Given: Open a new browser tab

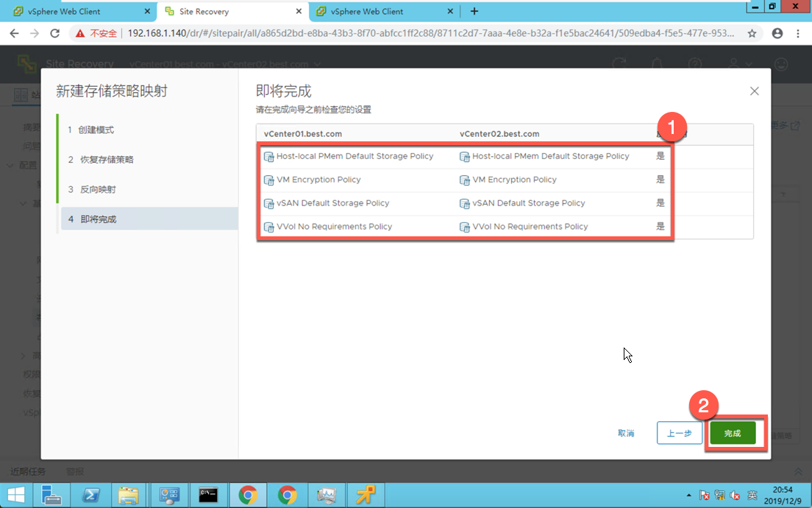Looking at the screenshot, I should [x=474, y=11].
